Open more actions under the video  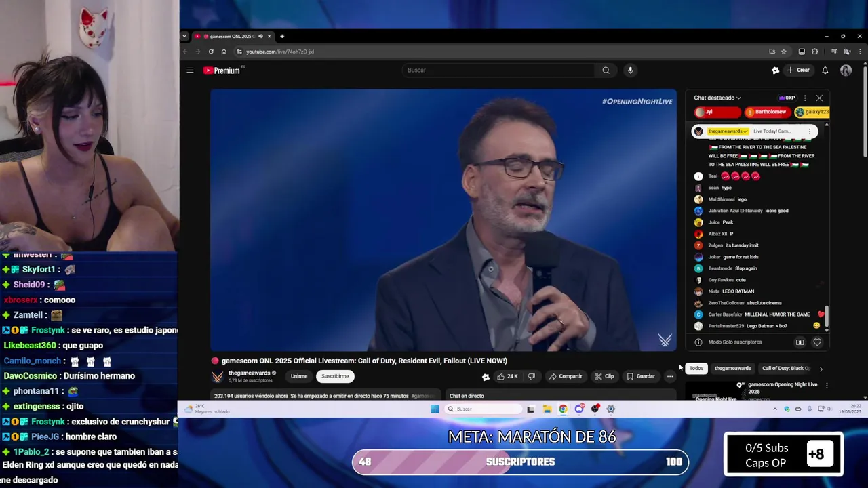(x=670, y=376)
